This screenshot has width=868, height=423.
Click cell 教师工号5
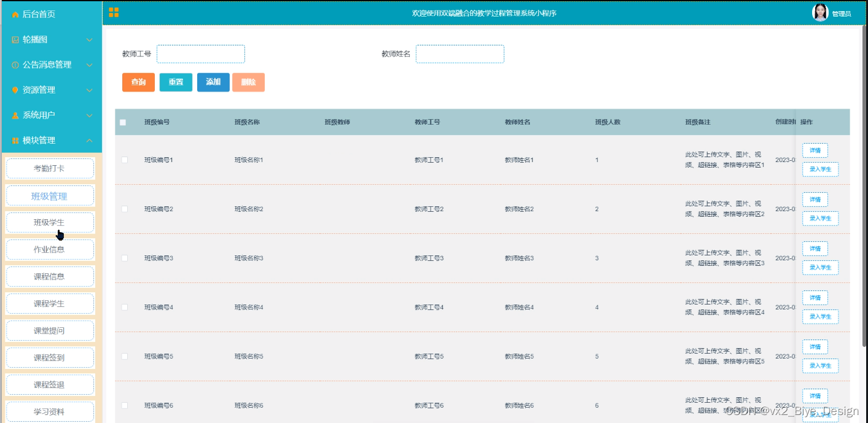[x=429, y=356]
